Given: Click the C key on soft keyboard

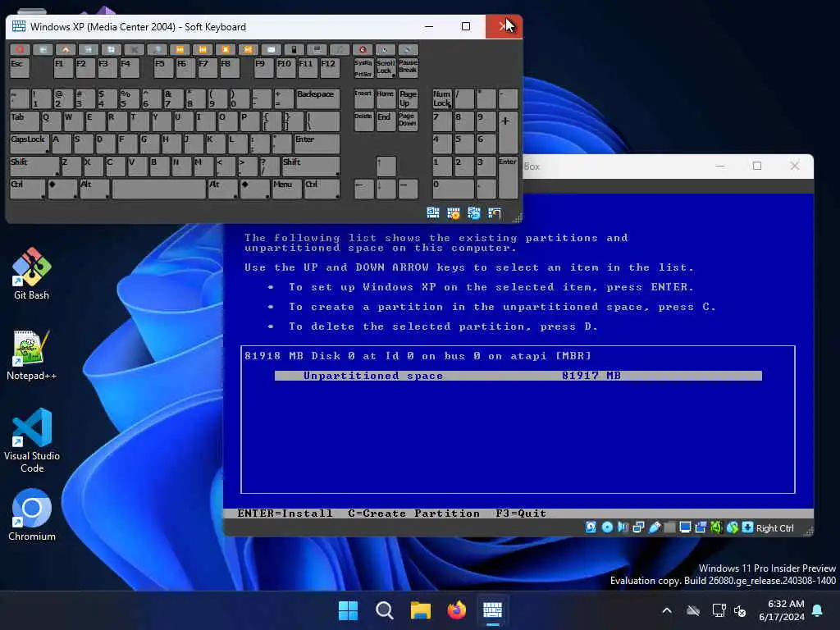Looking at the screenshot, I should click(115, 166).
